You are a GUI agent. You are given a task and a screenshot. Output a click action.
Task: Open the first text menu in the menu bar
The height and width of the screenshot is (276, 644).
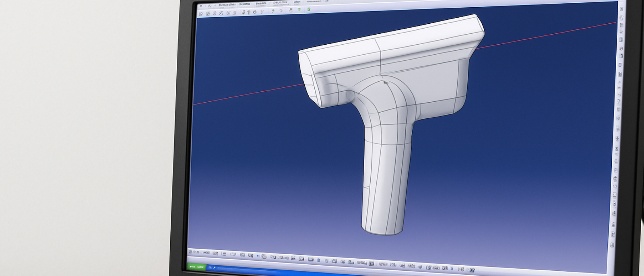click(x=226, y=5)
